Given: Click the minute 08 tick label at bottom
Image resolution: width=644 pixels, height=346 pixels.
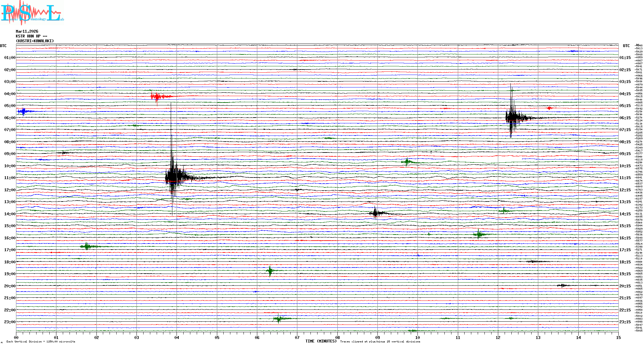Looking at the screenshot, I should pos(337,337).
